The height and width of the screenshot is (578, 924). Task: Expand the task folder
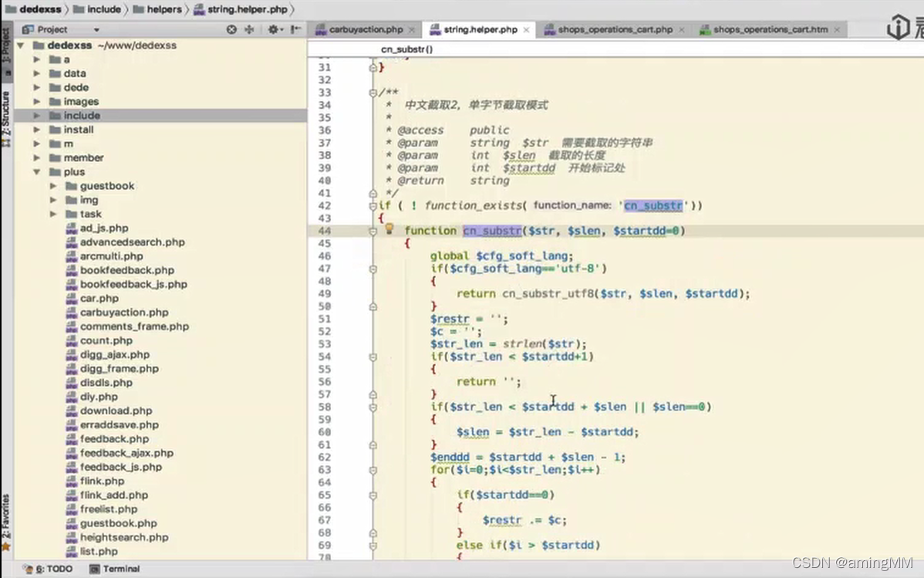tap(53, 214)
